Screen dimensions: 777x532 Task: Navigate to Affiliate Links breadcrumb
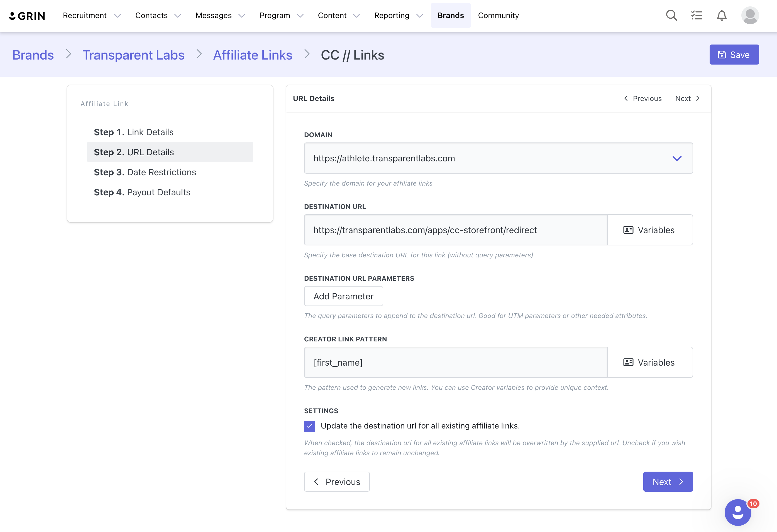coord(252,55)
